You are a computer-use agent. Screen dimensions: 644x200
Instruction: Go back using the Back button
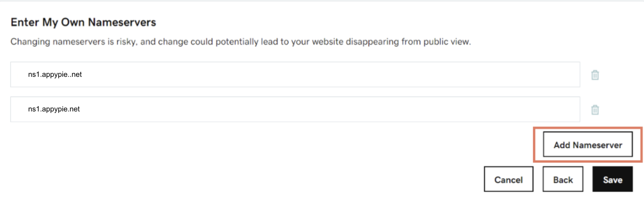coord(563,179)
